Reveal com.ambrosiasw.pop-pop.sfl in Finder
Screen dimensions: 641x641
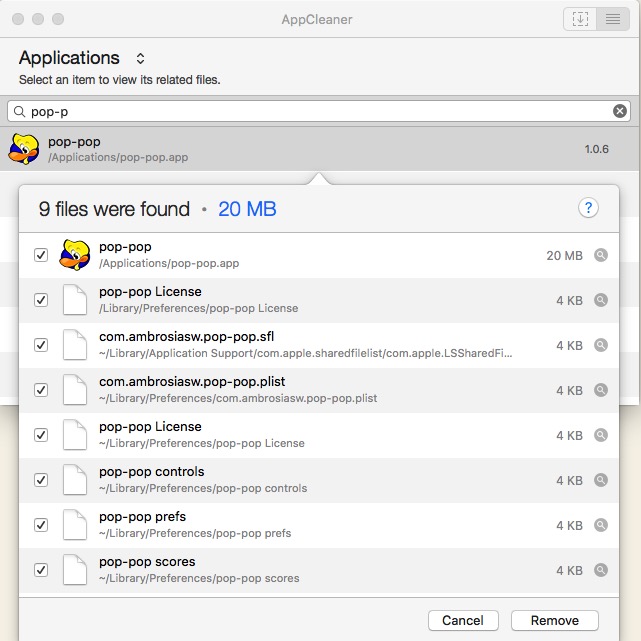pyautogui.click(x=601, y=345)
